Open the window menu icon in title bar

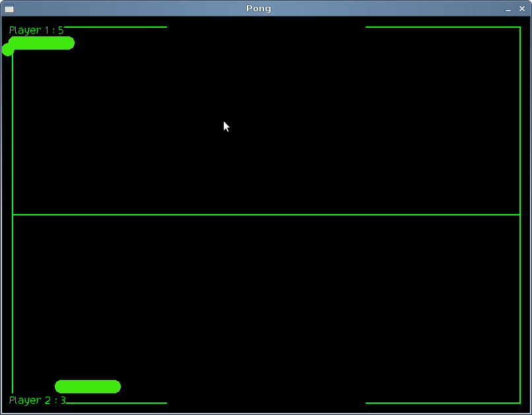point(9,9)
